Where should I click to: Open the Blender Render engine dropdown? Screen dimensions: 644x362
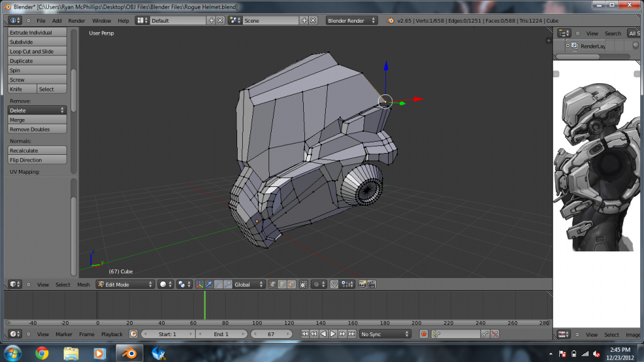point(352,20)
